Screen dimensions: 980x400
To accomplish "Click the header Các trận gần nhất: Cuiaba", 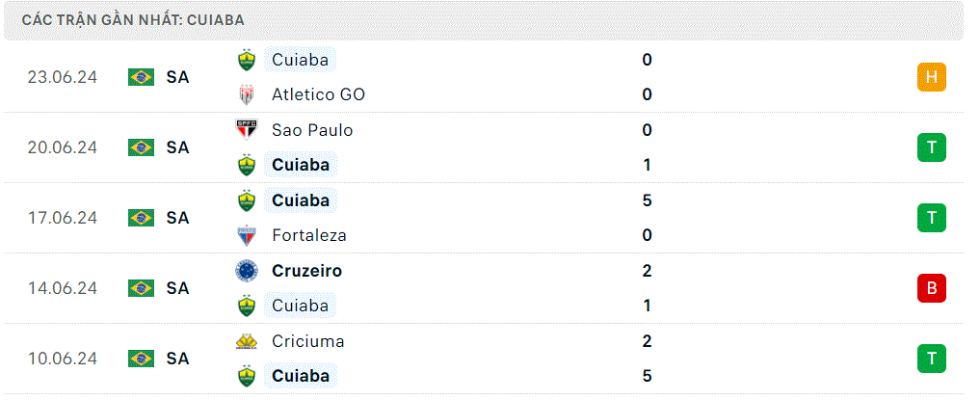I will point(133,20).
